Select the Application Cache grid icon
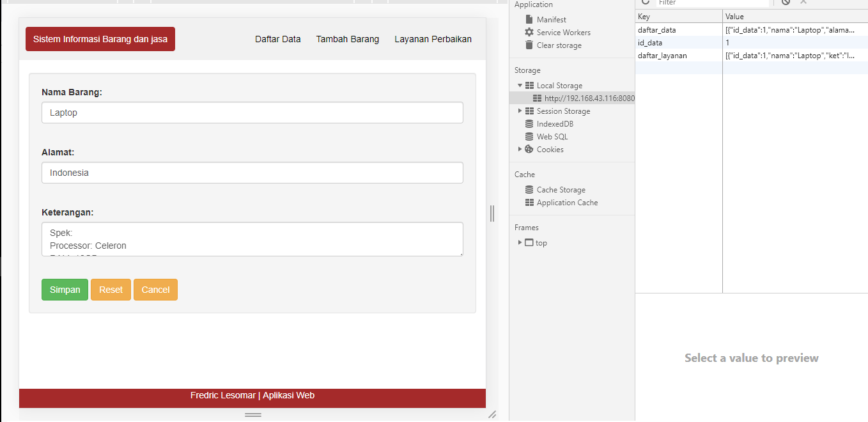This screenshot has width=868, height=422. (x=529, y=202)
